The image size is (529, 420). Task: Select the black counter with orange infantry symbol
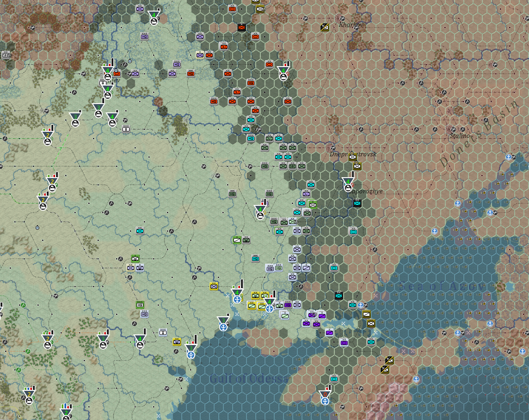pos(241,27)
